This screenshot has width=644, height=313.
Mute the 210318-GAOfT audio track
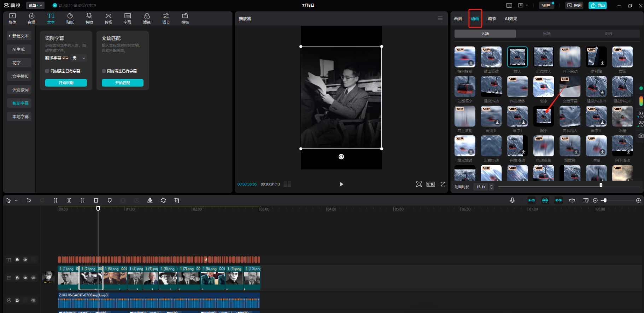pos(33,300)
